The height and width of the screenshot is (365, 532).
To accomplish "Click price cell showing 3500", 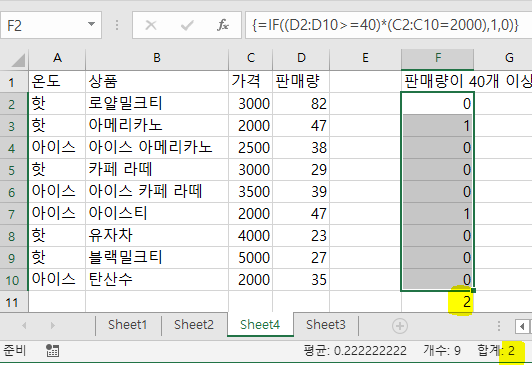I will [251, 192].
